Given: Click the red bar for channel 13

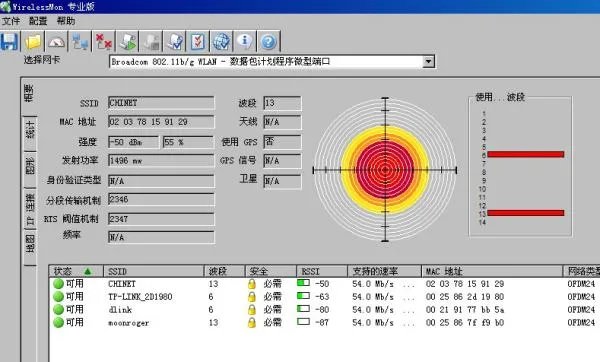Looking at the screenshot, I should tap(526, 213).
